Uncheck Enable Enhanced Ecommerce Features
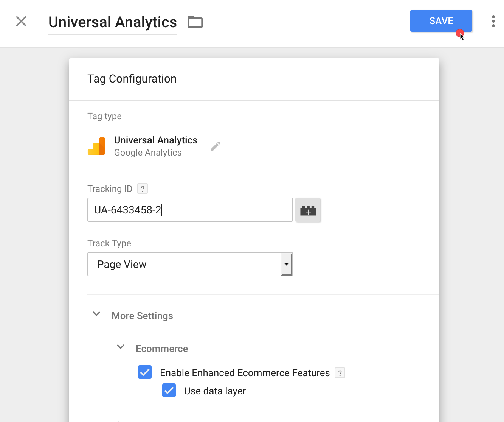Image resolution: width=504 pixels, height=422 pixels. point(145,372)
